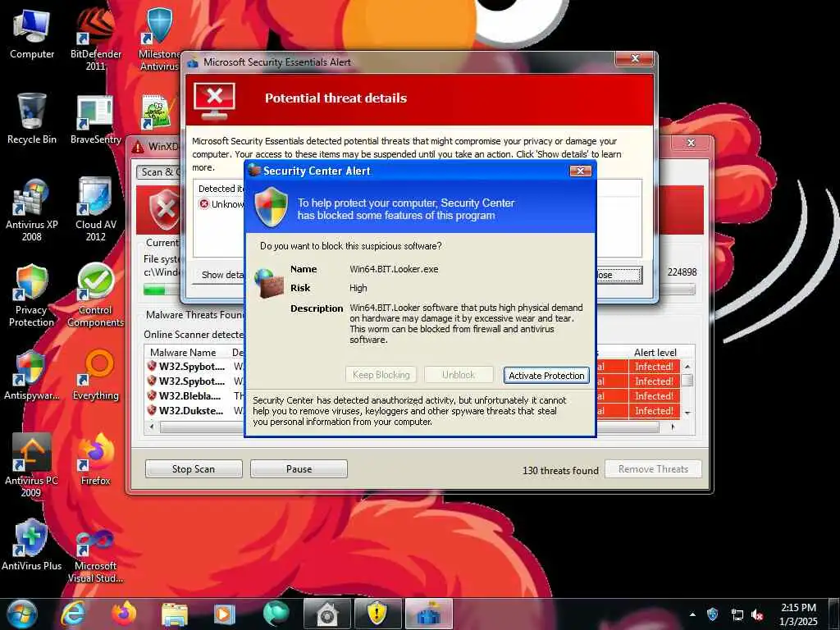The height and width of the screenshot is (630, 840).
Task: Select the castle icon taskbar window
Action: 429,614
